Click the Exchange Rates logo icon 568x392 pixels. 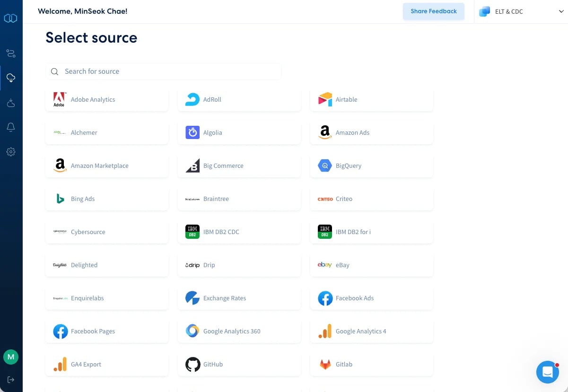pos(192,298)
